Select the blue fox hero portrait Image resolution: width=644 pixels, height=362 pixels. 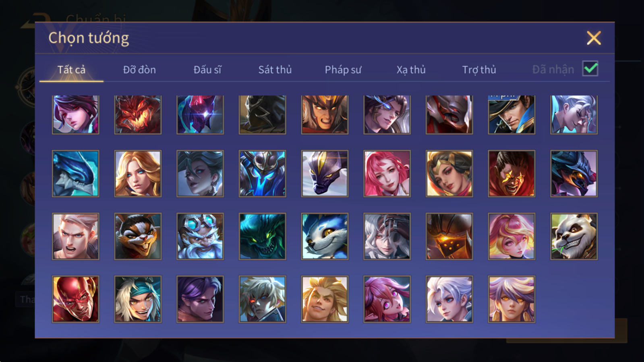tap(325, 236)
